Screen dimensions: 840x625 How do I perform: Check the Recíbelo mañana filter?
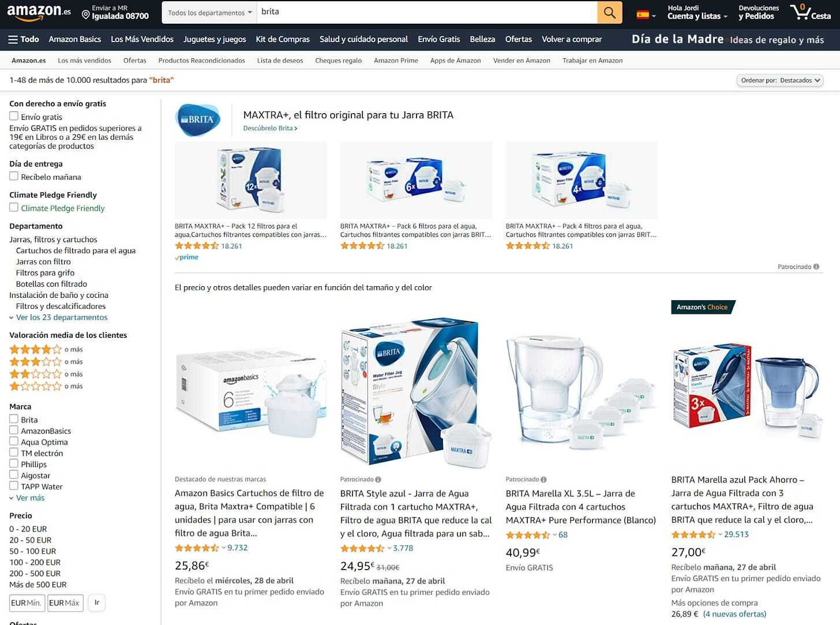14,177
